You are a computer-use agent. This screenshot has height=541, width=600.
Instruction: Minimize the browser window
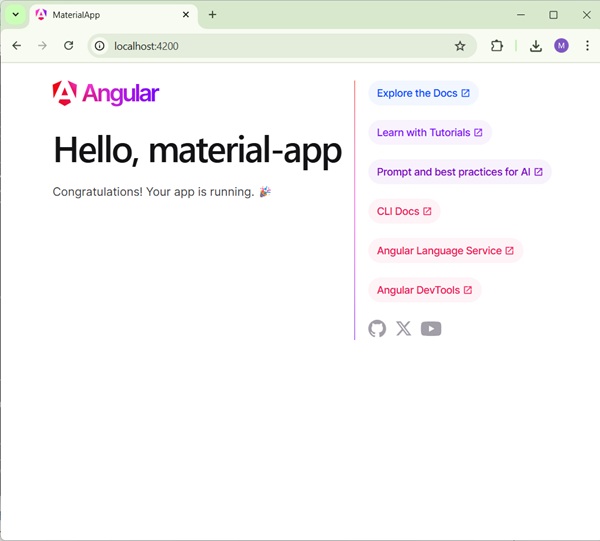click(520, 15)
